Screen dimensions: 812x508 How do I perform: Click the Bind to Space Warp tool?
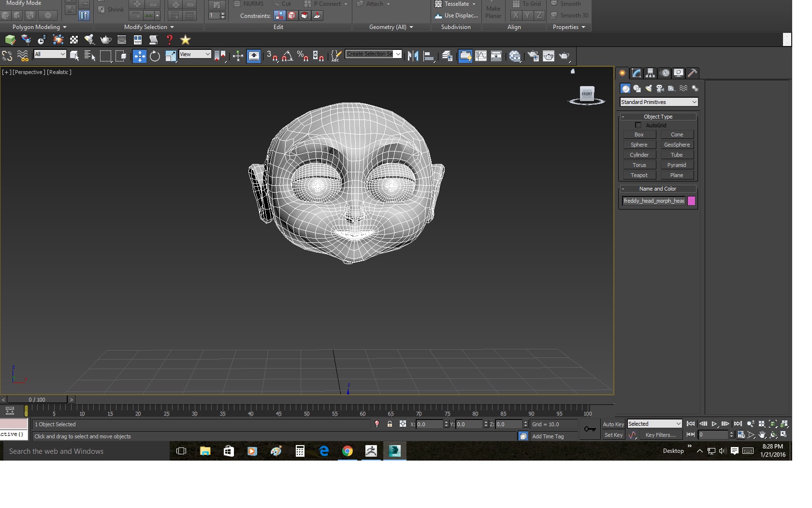tap(23, 56)
